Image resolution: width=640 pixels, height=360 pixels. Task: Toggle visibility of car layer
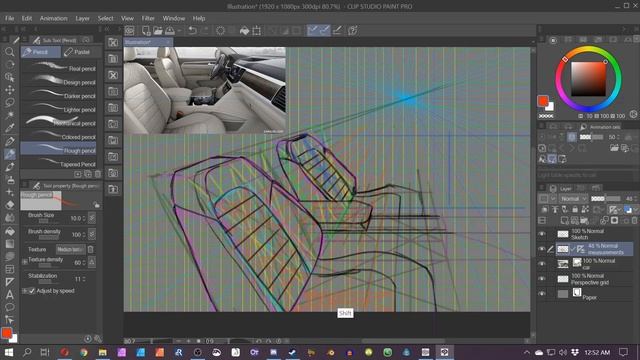542,264
